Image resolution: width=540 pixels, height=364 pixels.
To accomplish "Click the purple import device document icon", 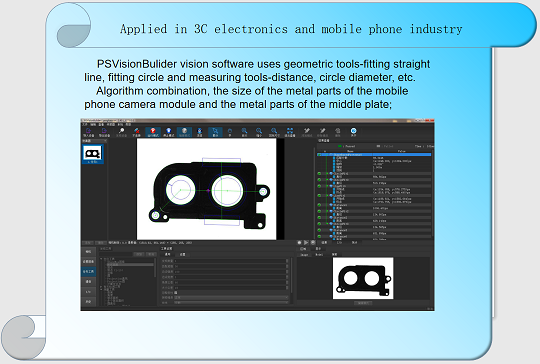I will [88, 131].
